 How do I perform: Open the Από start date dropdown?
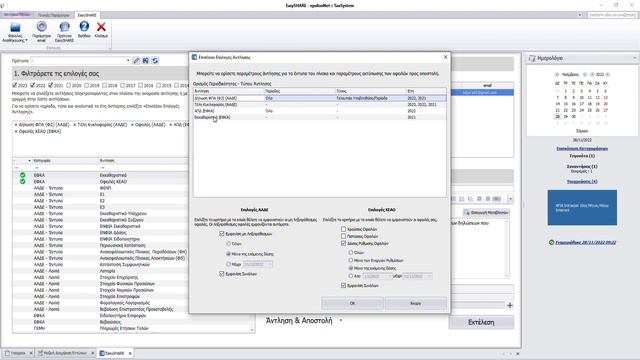[x=390, y=276]
